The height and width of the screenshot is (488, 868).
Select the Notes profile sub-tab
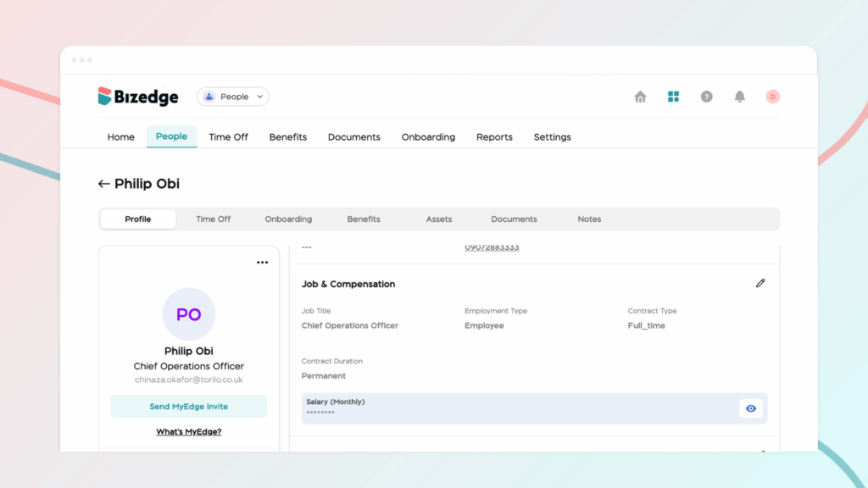click(589, 219)
